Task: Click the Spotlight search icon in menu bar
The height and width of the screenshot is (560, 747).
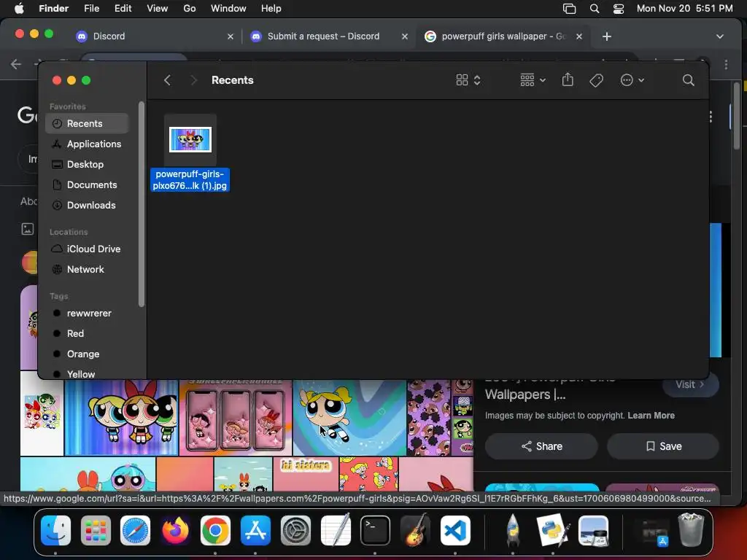Action: 594,9
